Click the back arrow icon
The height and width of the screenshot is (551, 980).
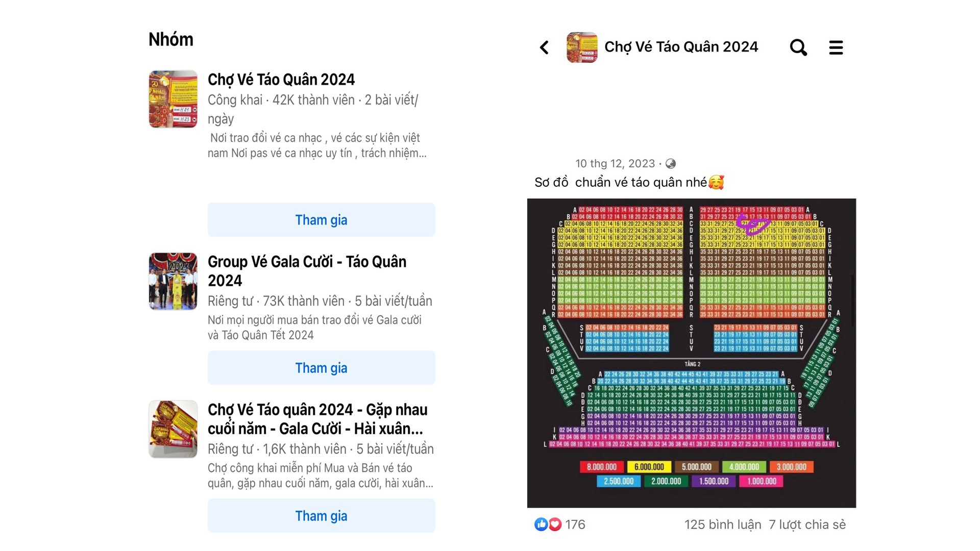pos(544,47)
